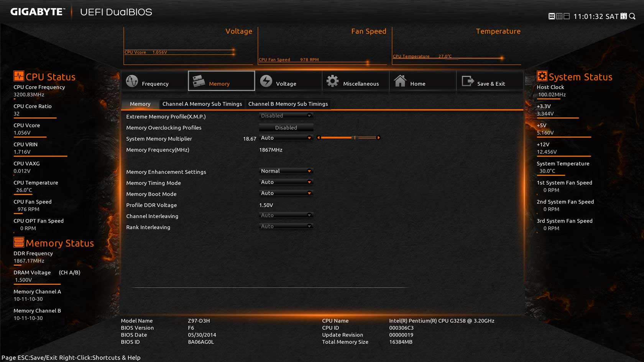Click the Home house icon
This screenshot has height=362, width=644.
click(400, 81)
